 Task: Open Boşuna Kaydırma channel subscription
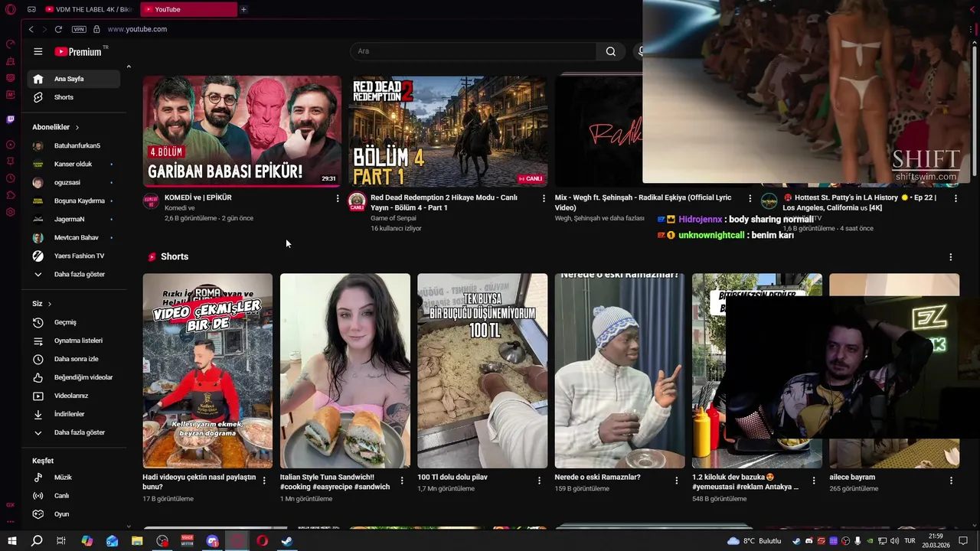point(73,201)
